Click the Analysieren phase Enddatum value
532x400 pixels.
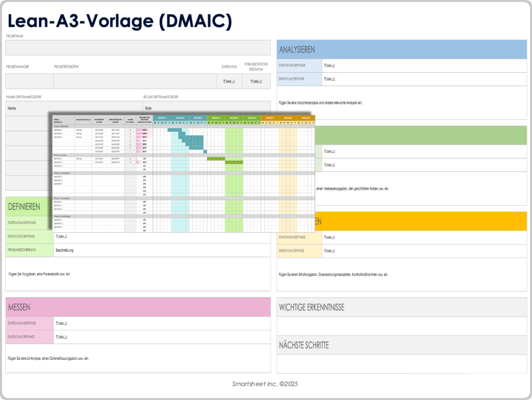[424, 79]
